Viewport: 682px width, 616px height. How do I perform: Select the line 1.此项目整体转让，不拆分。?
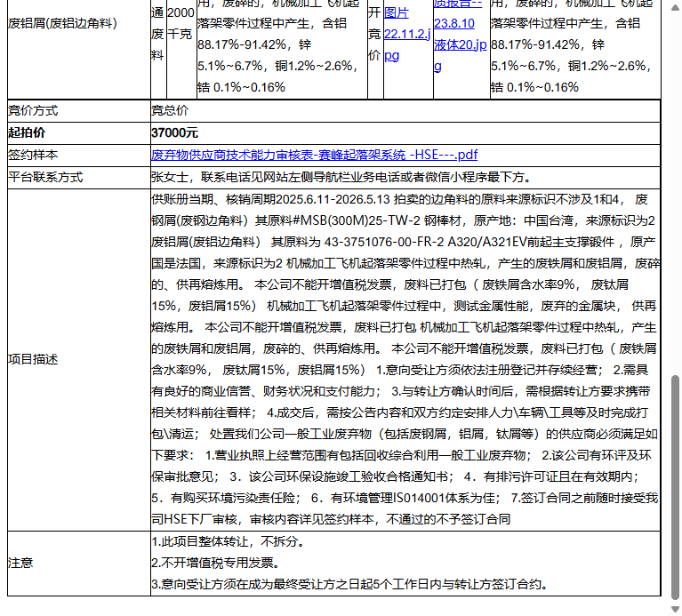[229, 541]
